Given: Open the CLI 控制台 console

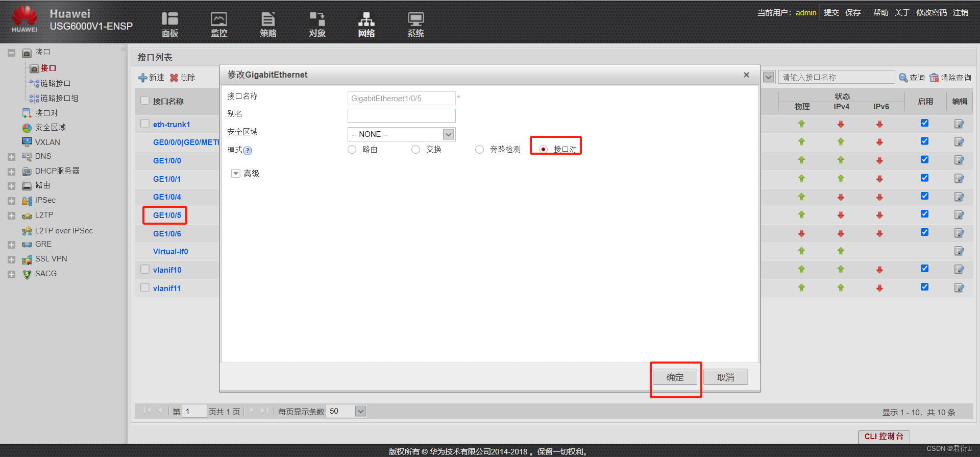Looking at the screenshot, I should (884, 437).
